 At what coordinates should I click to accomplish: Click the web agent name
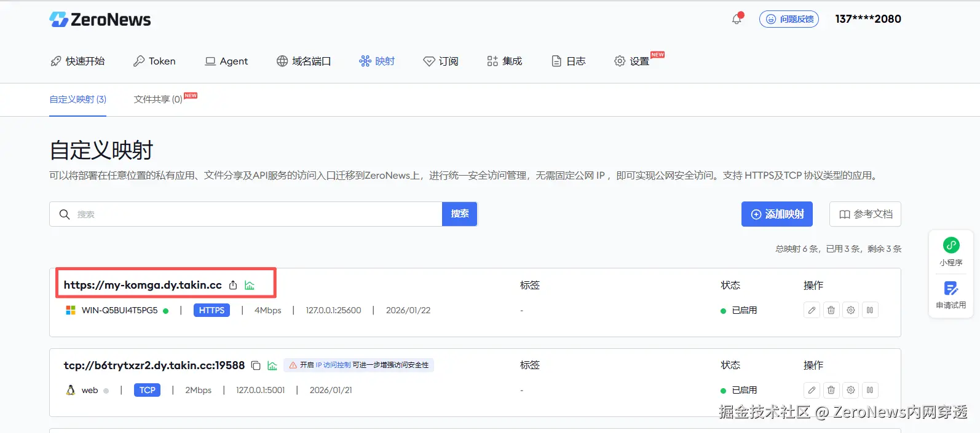(90, 390)
